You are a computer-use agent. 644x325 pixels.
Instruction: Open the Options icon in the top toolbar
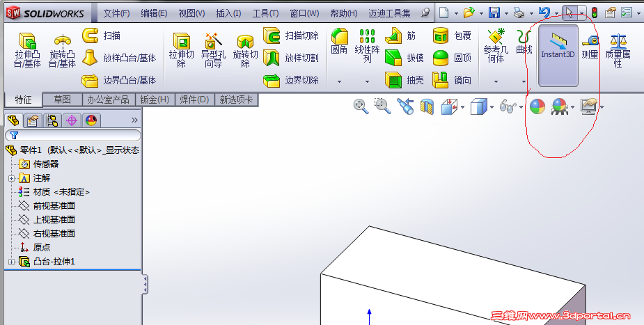(x=627, y=13)
